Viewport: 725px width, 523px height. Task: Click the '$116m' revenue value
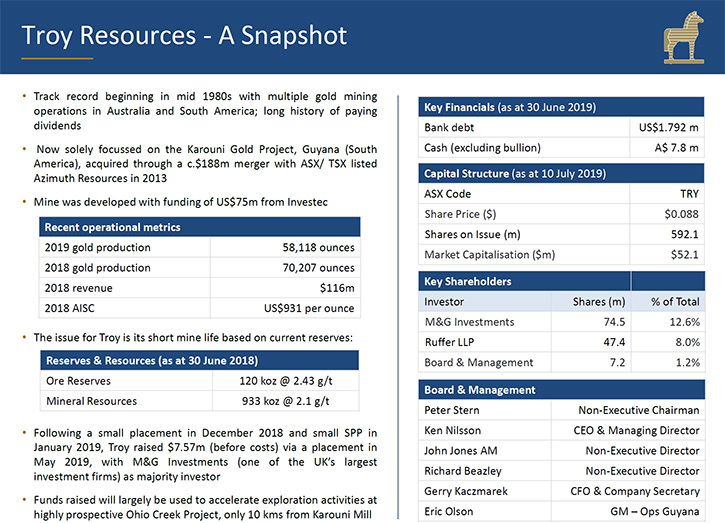point(337,288)
